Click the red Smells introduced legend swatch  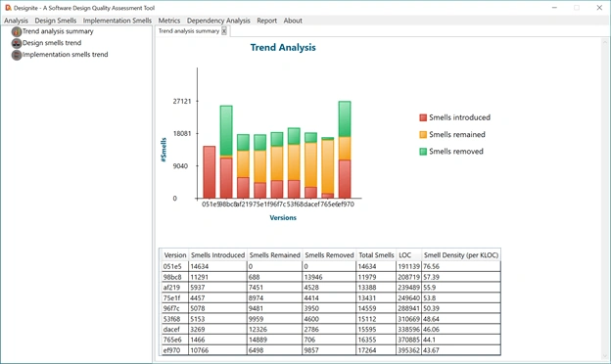[x=423, y=117]
